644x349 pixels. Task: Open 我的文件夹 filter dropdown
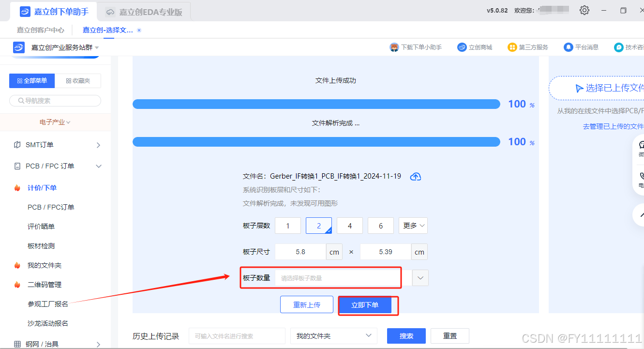click(x=334, y=336)
